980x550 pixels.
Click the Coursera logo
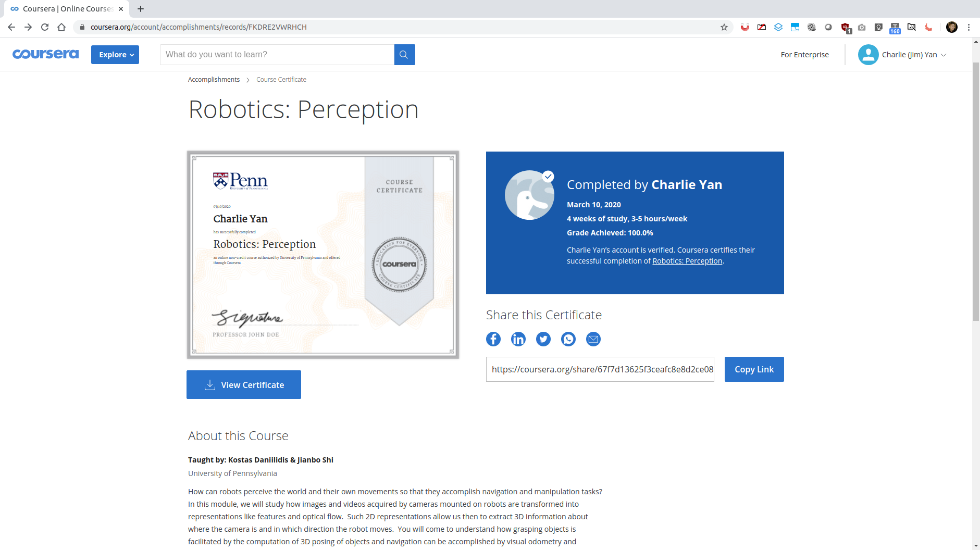pos(45,54)
